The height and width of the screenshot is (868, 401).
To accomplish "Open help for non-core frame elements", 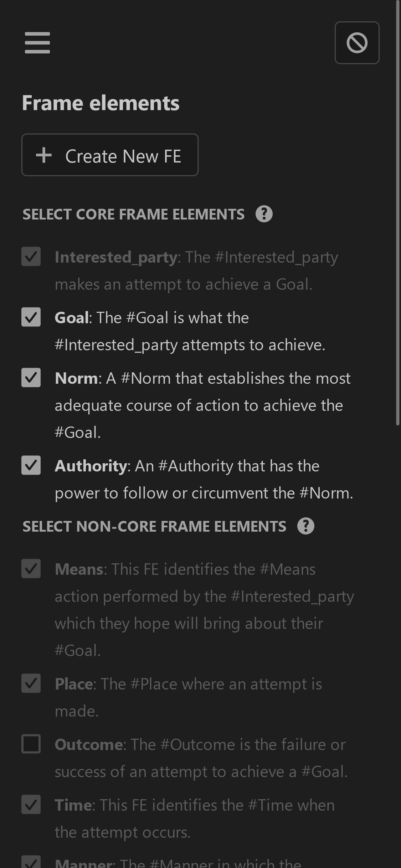I will [x=306, y=526].
